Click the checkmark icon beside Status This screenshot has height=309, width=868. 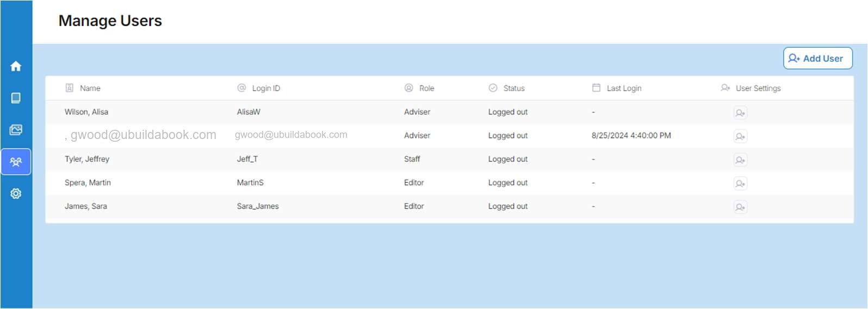[493, 87]
